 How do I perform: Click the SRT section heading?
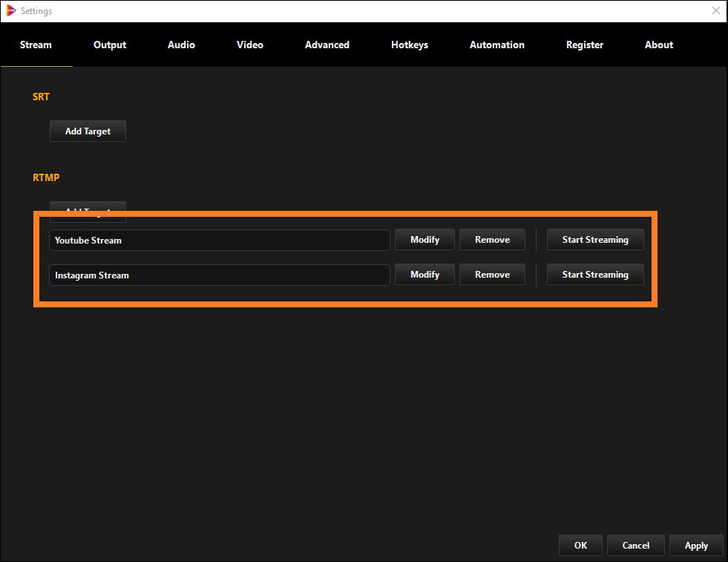click(x=41, y=97)
